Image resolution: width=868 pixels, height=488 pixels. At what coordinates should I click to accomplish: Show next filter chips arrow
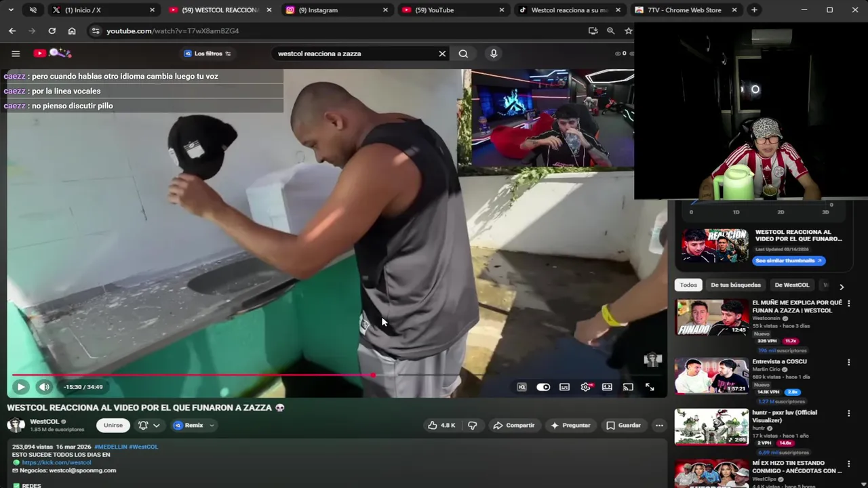click(x=842, y=287)
